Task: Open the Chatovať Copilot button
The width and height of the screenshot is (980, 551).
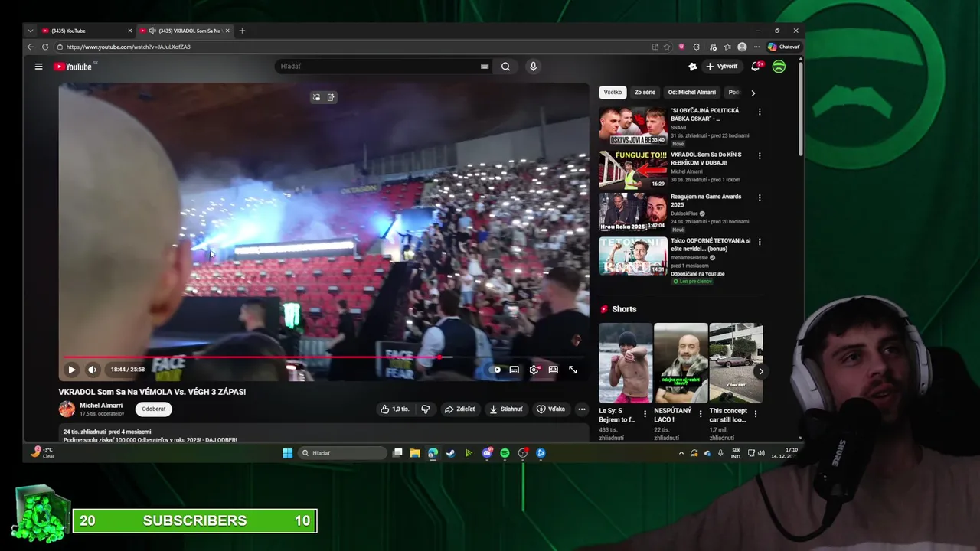Action: (x=784, y=47)
